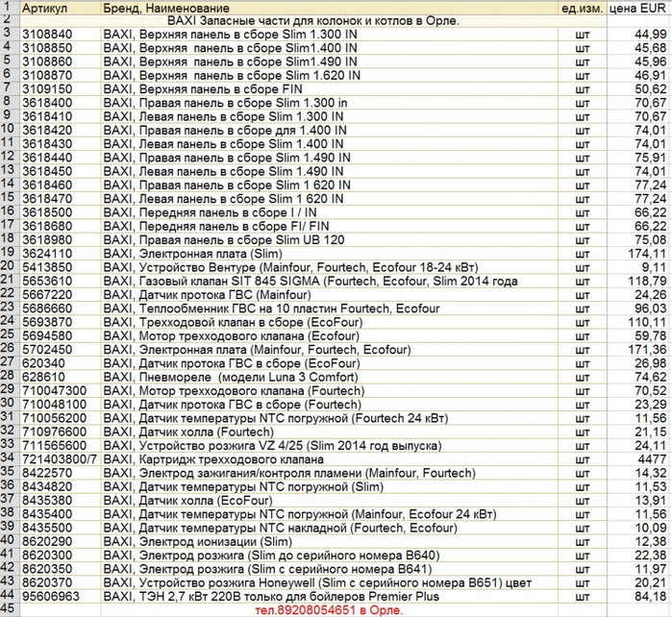This screenshot has height=617, width=672.
Task: Select article cell 3108870
Action: coord(61,75)
